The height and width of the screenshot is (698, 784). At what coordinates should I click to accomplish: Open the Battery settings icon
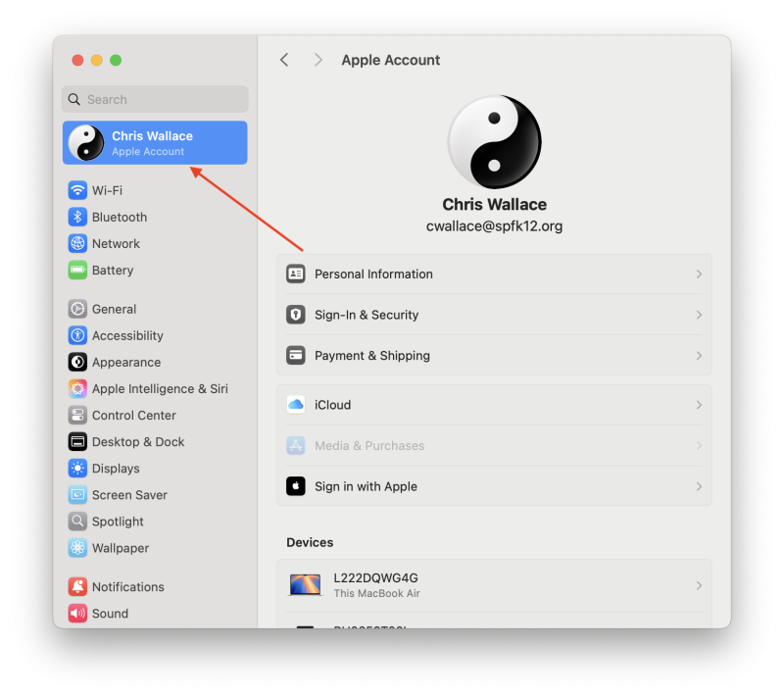(79, 270)
